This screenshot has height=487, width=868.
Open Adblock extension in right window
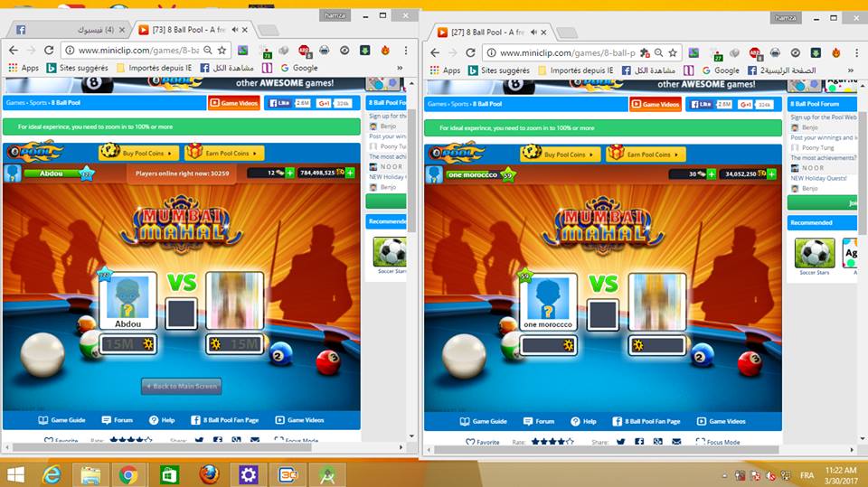point(755,53)
